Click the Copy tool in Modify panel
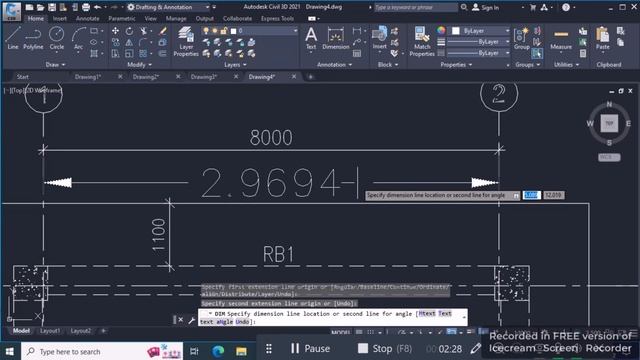Viewport: 640px width, 360px height. [x=116, y=42]
